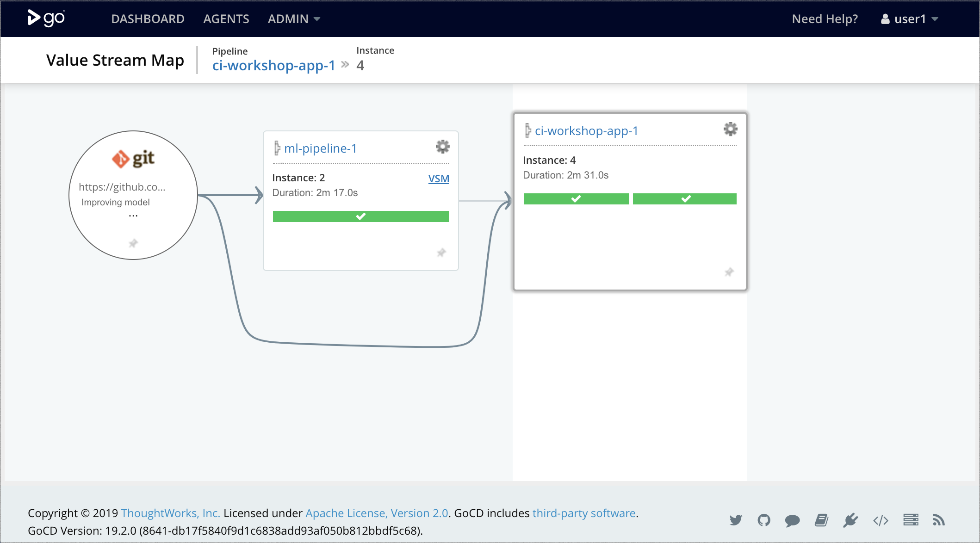
Task: Open settings gear for ci-workshop-app-1 node
Action: (730, 129)
